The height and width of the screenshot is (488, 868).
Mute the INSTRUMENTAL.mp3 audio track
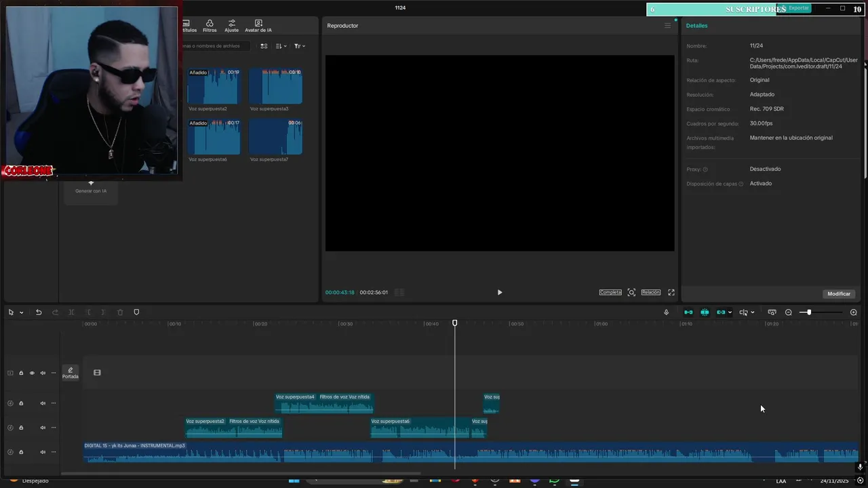click(x=43, y=452)
